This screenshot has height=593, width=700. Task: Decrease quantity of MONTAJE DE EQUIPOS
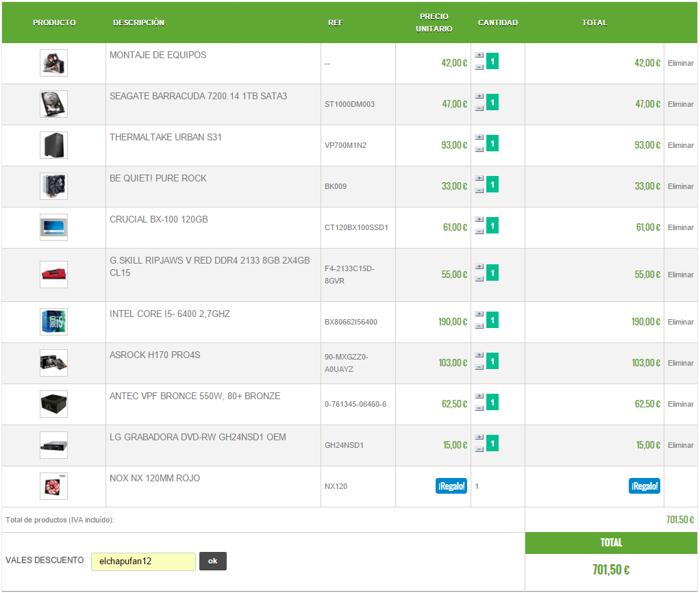tap(479, 67)
